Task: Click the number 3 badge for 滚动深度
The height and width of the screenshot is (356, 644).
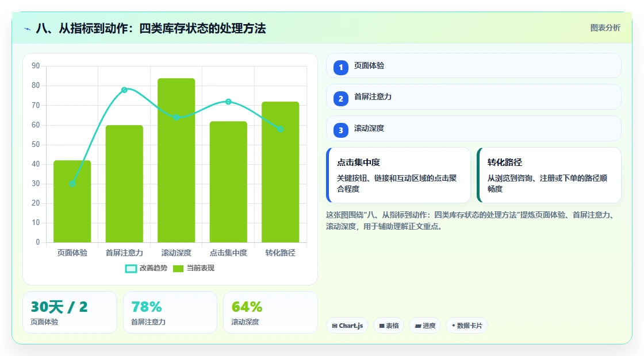Action: tap(341, 130)
